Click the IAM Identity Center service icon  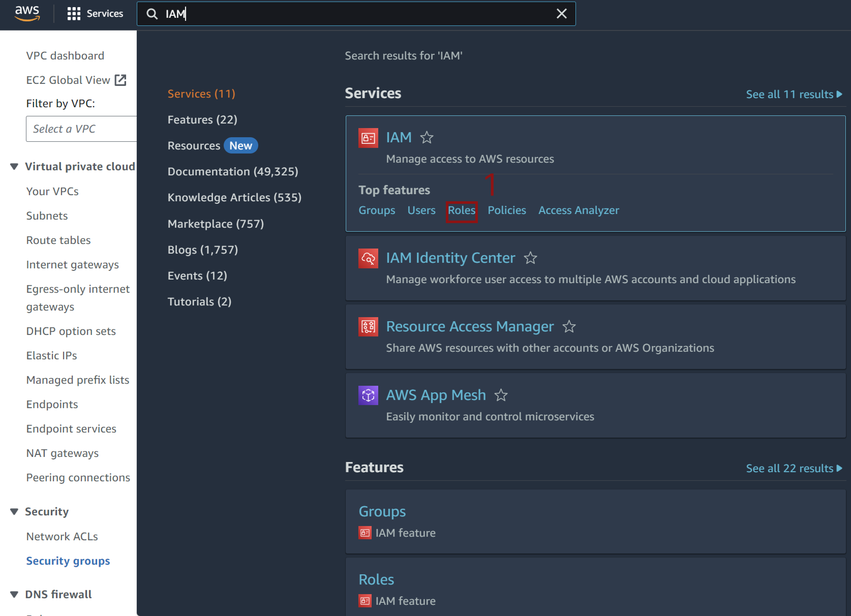pyautogui.click(x=368, y=258)
